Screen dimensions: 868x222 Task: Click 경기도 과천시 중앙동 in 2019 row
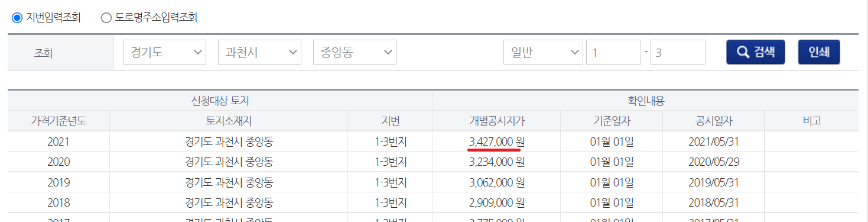pos(229,182)
